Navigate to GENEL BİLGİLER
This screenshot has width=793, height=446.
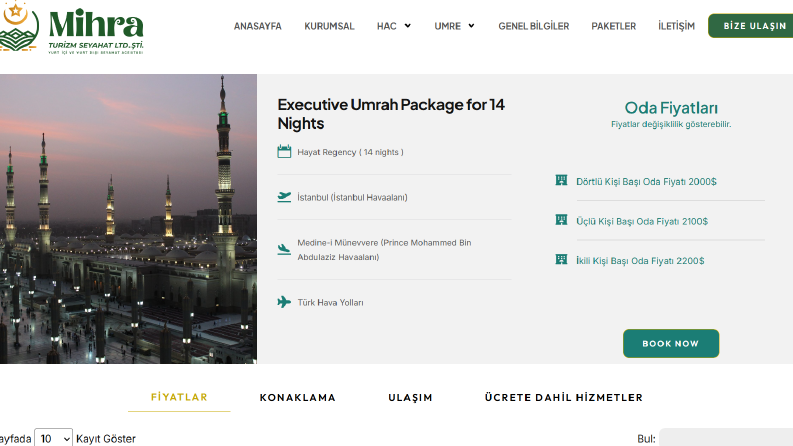[534, 26]
